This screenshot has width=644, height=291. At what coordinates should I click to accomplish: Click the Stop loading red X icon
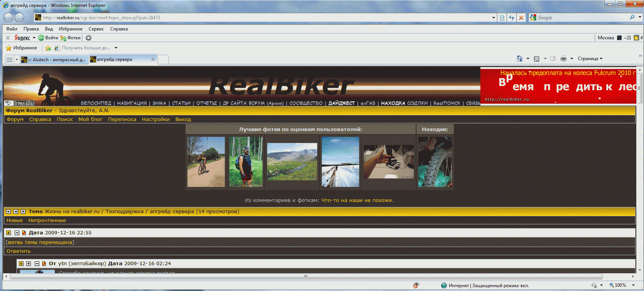pos(521,18)
